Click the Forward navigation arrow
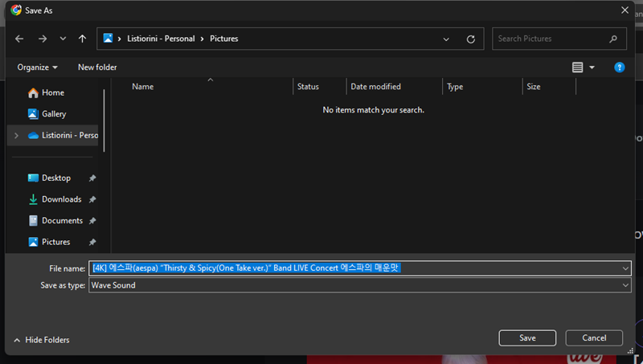The height and width of the screenshot is (364, 643). pyautogui.click(x=42, y=39)
